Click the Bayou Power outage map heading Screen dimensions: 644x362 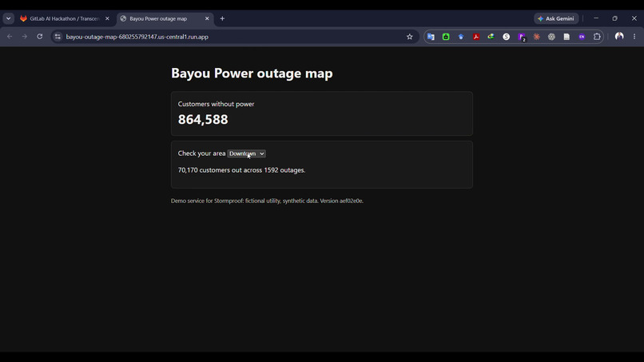(252, 74)
